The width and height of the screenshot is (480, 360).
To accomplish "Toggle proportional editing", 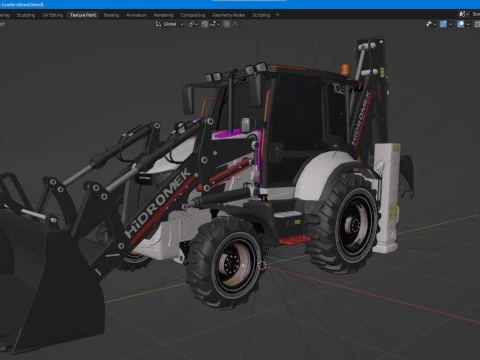I will (x=227, y=24).
